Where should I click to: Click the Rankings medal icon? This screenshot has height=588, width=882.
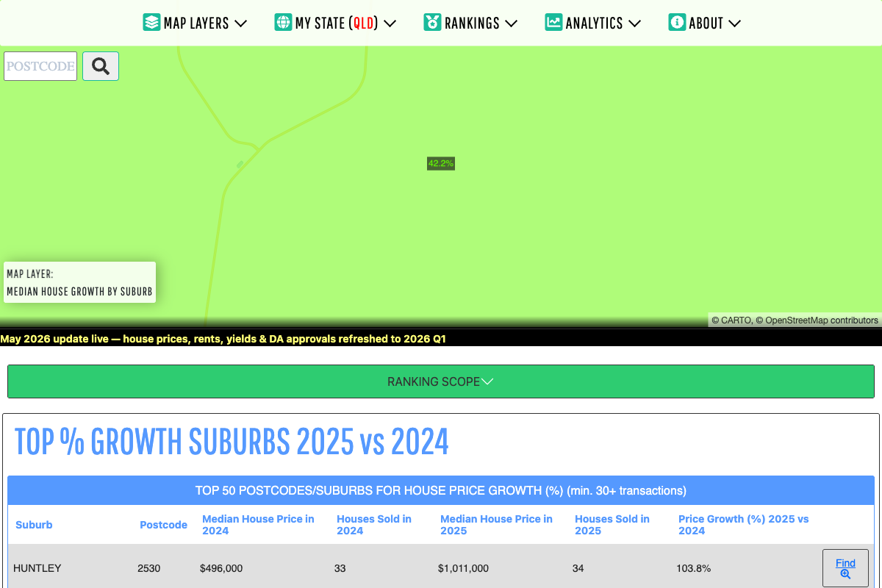[x=432, y=23]
